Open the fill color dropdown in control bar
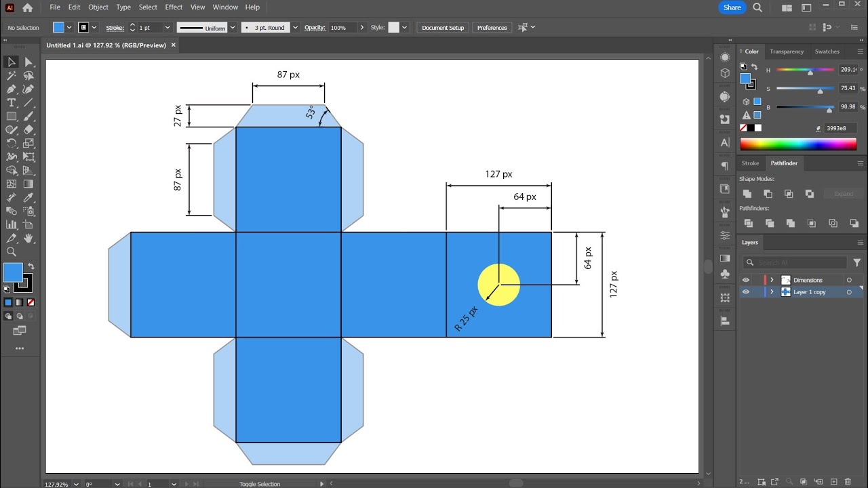868x488 pixels. pos(71,28)
